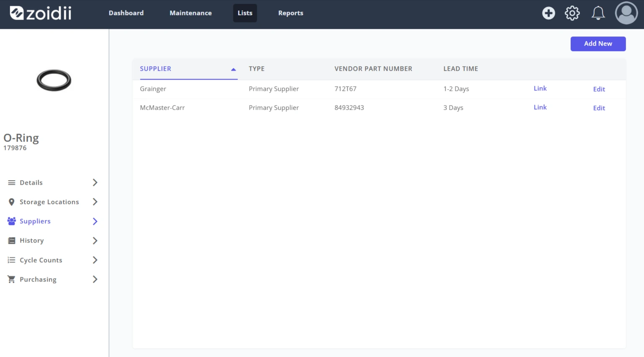This screenshot has width=644, height=357.
Task: Edit the McMaster-Carr supplier row
Action: pyautogui.click(x=599, y=108)
